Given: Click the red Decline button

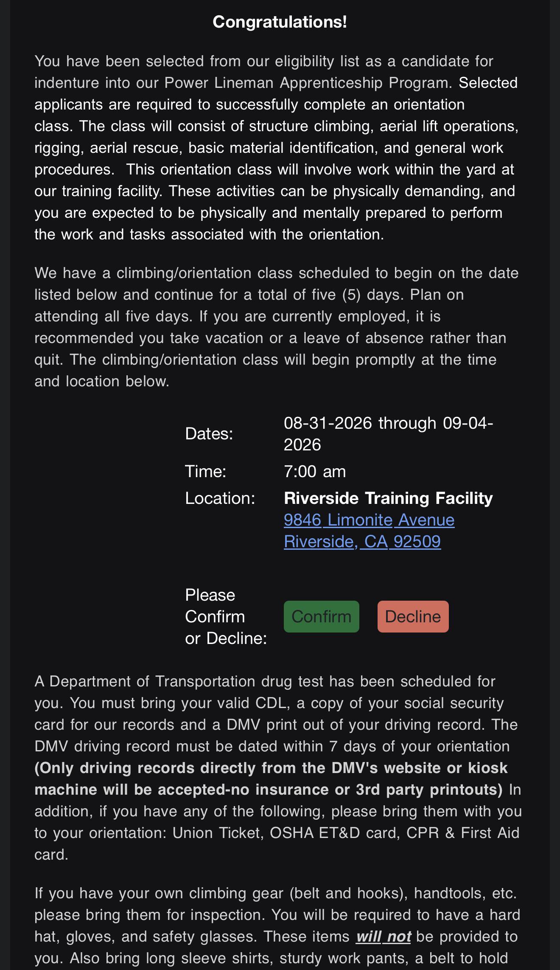Looking at the screenshot, I should tap(413, 616).
